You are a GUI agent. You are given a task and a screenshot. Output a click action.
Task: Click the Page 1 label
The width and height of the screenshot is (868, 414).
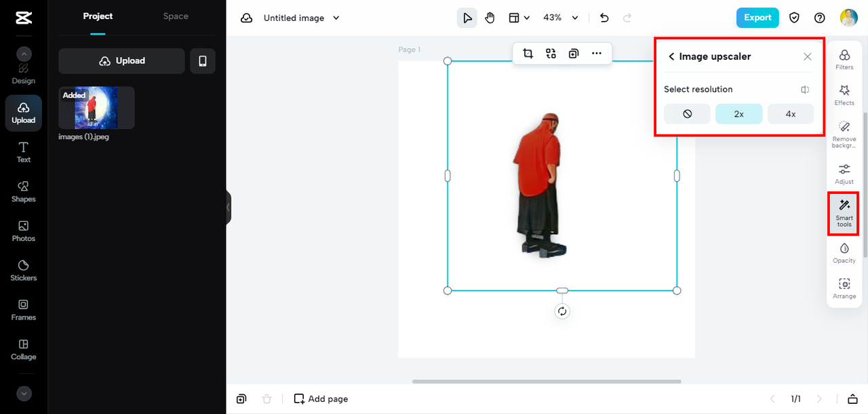coord(410,50)
